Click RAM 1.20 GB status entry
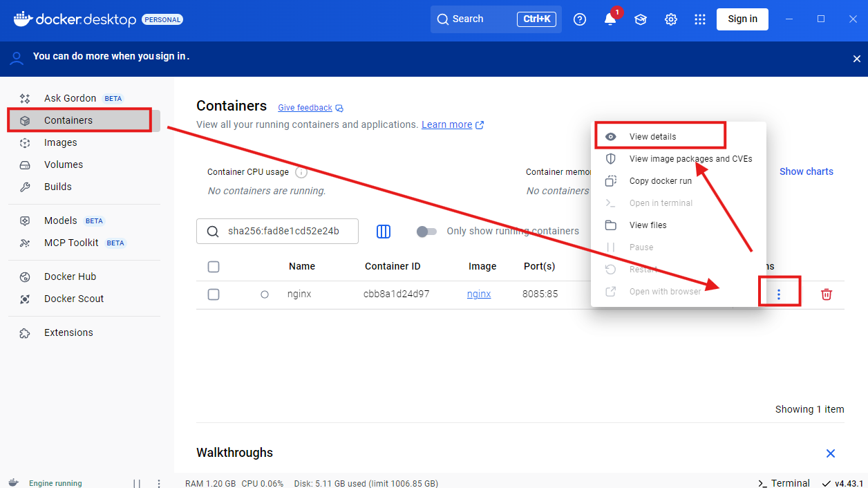868x488 pixels. click(x=210, y=483)
